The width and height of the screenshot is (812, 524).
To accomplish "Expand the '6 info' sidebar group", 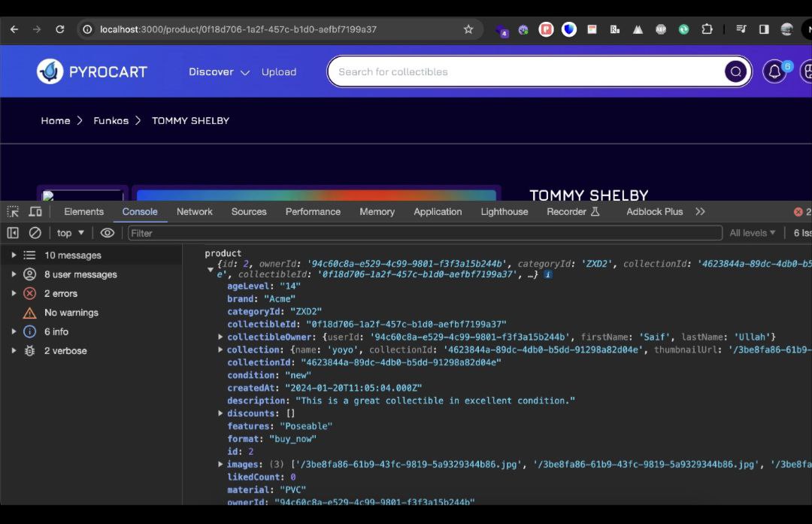I will point(14,332).
